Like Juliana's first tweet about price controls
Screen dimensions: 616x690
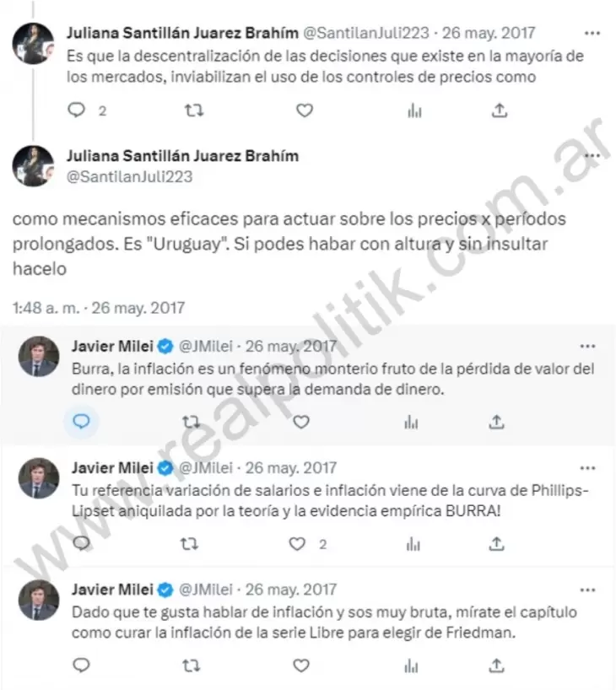point(305,110)
